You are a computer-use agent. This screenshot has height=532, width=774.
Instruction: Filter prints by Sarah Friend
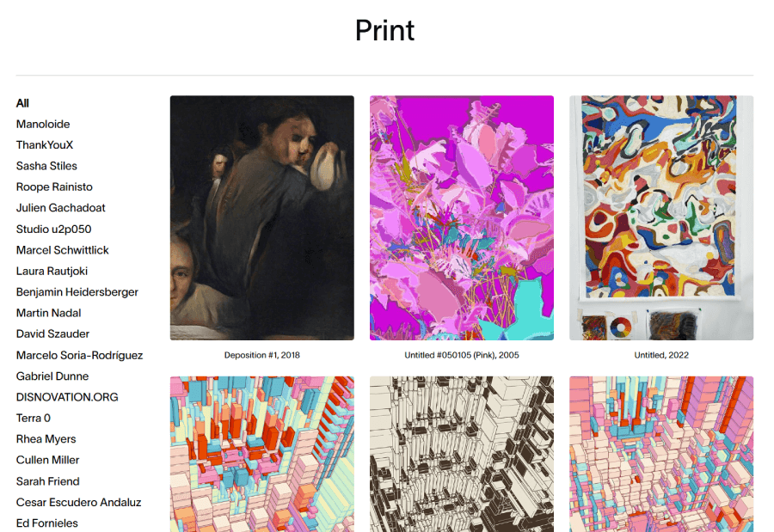[48, 481]
